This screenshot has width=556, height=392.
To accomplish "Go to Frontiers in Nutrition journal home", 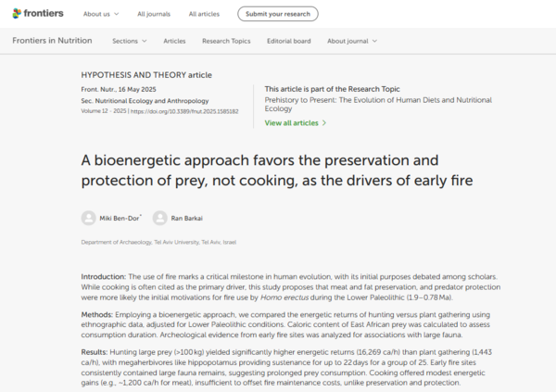I will [x=54, y=41].
